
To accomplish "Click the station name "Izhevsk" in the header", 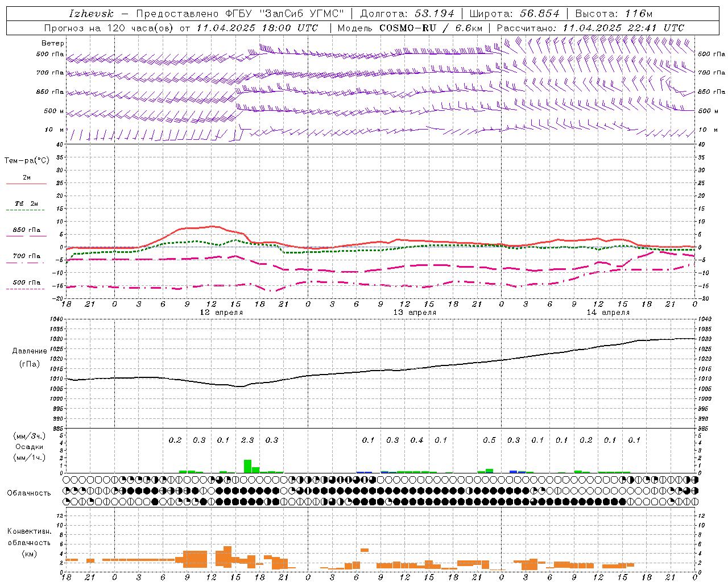I will [x=91, y=14].
